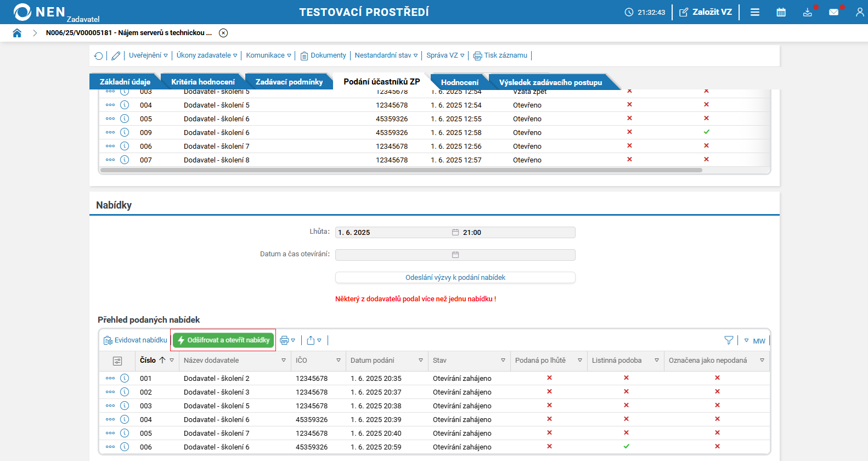The image size is (868, 461).
Task: Click the home icon in breadcrumb
Action: pyautogui.click(x=17, y=33)
